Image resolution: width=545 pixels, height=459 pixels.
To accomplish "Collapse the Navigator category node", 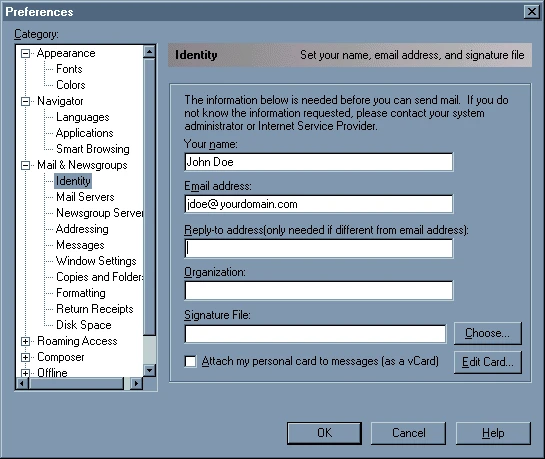I will (x=25, y=101).
